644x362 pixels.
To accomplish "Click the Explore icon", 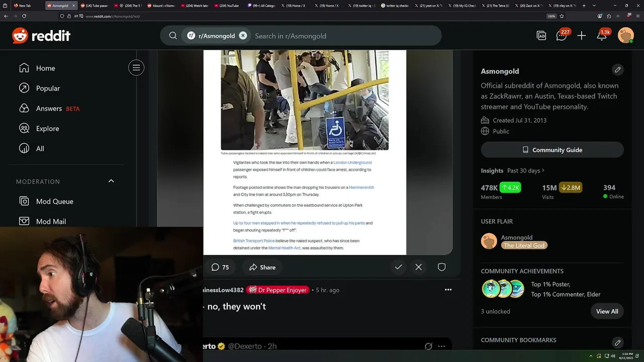I will point(24,128).
